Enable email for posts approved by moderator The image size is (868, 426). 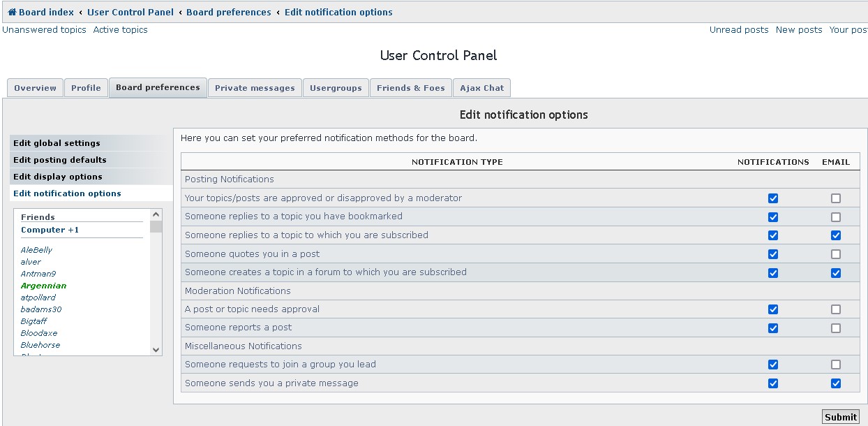(836, 198)
